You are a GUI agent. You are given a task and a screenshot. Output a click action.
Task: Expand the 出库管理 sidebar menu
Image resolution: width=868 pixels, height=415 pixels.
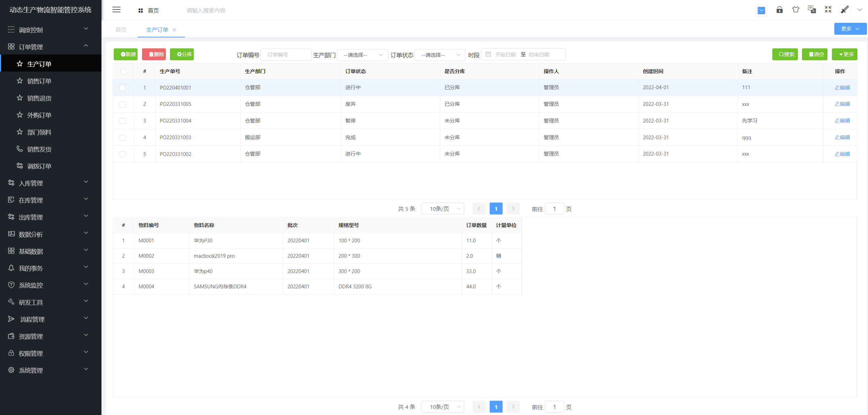51,217
